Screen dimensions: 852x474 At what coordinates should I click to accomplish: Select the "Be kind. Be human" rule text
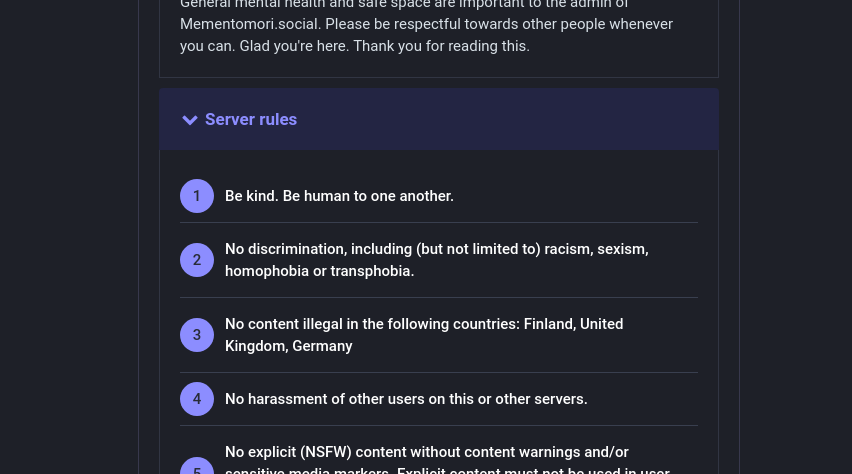coord(339,196)
